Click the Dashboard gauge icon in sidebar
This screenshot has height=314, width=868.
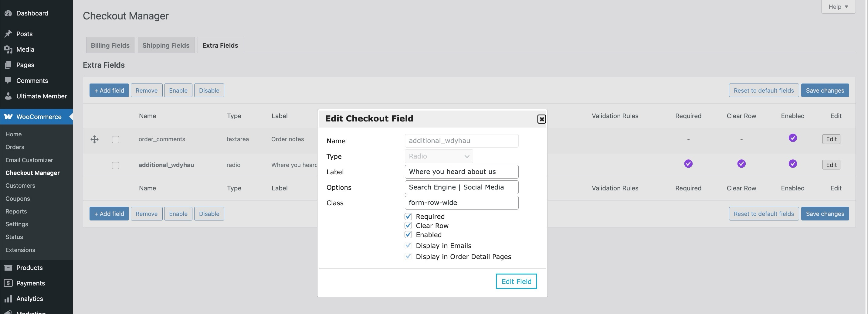pos(8,13)
